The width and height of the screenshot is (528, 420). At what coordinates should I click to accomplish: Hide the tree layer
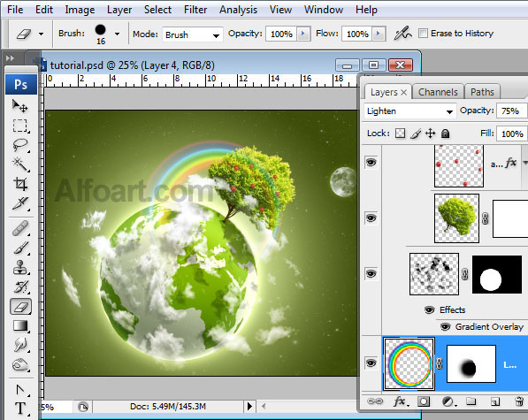click(371, 218)
